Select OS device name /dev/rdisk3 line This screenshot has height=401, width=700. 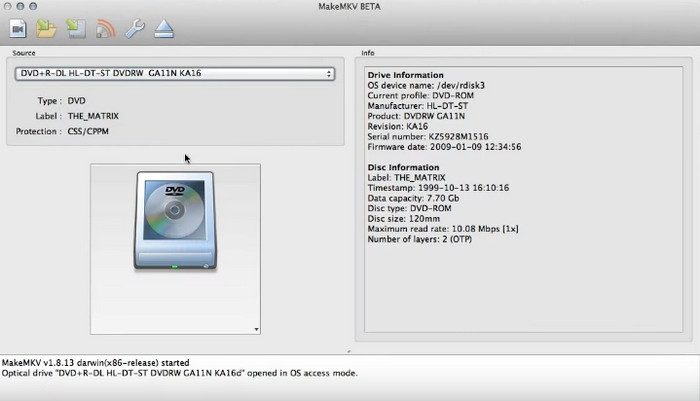(x=426, y=85)
